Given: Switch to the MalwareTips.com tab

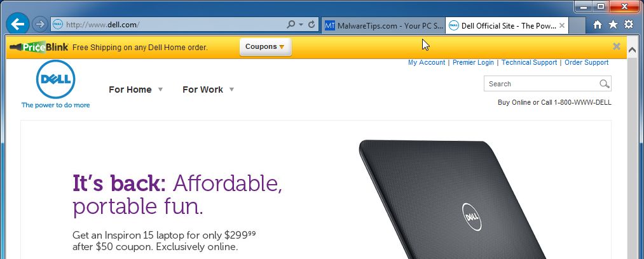Looking at the screenshot, I should click(383, 26).
